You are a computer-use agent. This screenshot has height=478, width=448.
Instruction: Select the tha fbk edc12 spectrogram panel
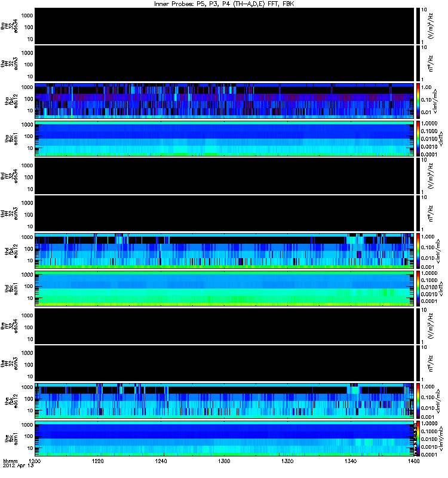click(x=224, y=100)
